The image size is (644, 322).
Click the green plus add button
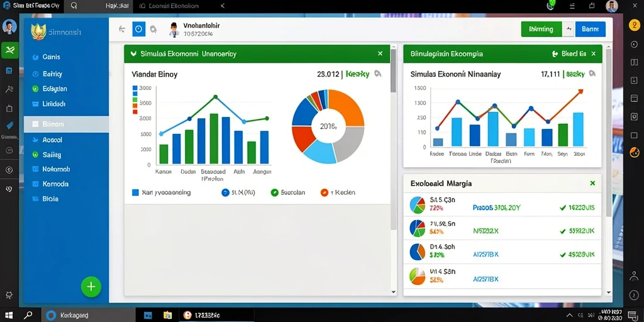(x=91, y=287)
